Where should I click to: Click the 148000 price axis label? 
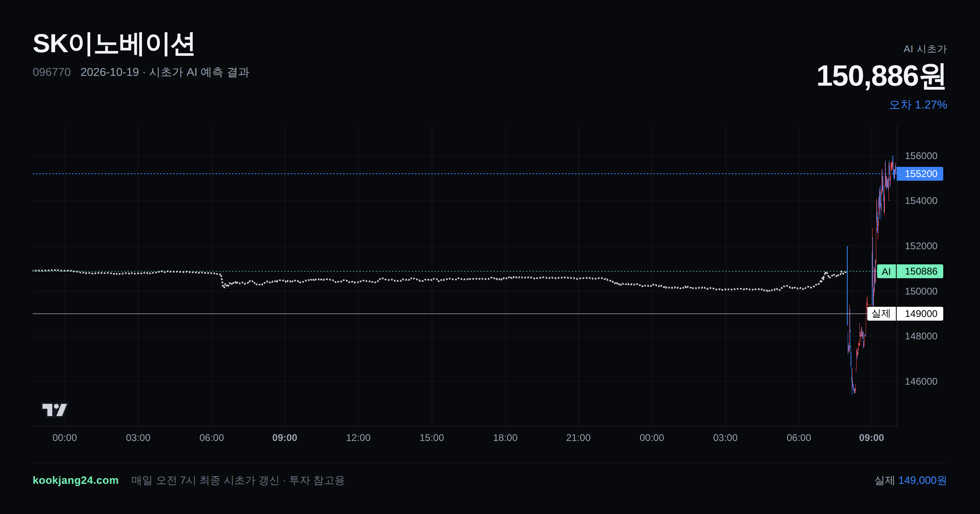click(921, 336)
